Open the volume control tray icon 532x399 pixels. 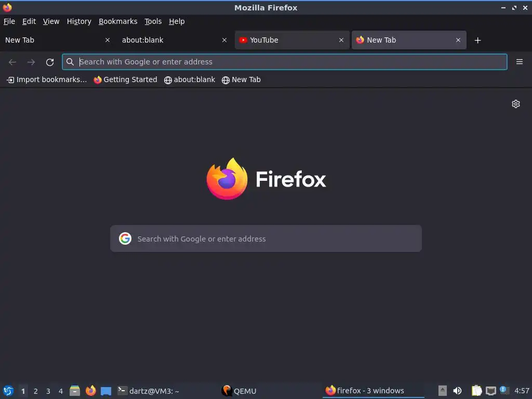(x=457, y=391)
